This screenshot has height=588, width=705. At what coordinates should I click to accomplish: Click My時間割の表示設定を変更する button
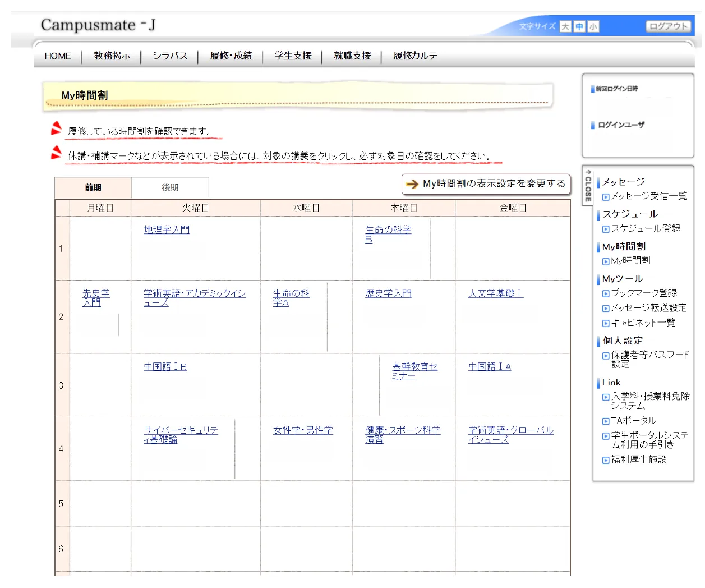486,183
